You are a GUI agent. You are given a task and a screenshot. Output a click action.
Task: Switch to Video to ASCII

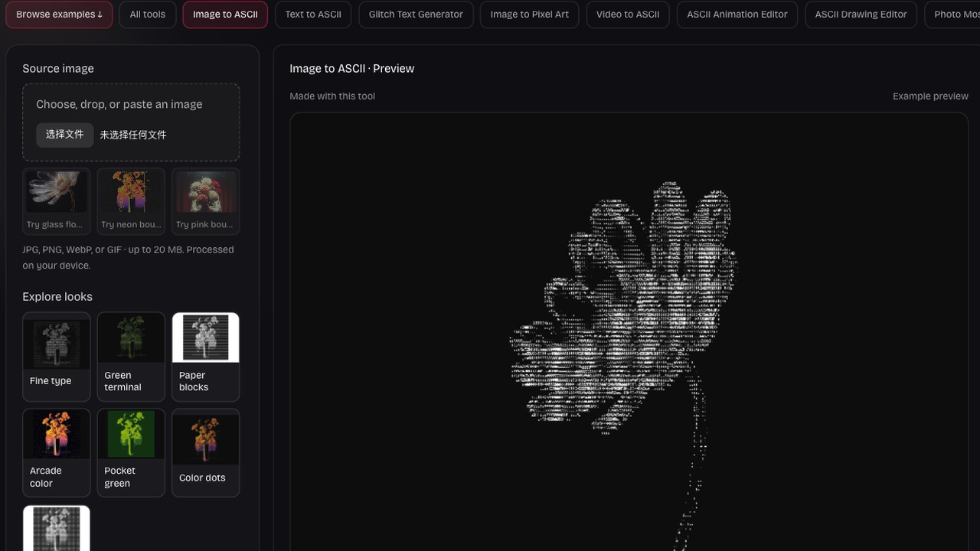click(628, 15)
